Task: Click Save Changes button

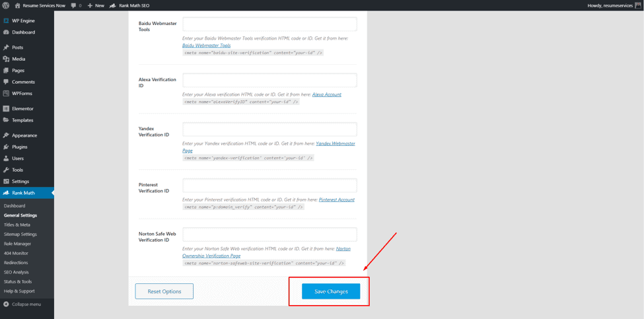Action: click(x=331, y=291)
